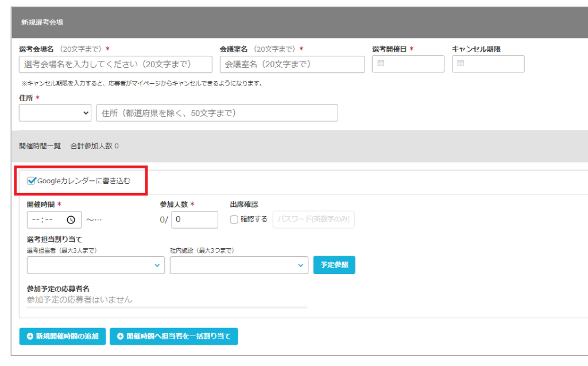Focus the 会議室名 input field

click(x=292, y=64)
